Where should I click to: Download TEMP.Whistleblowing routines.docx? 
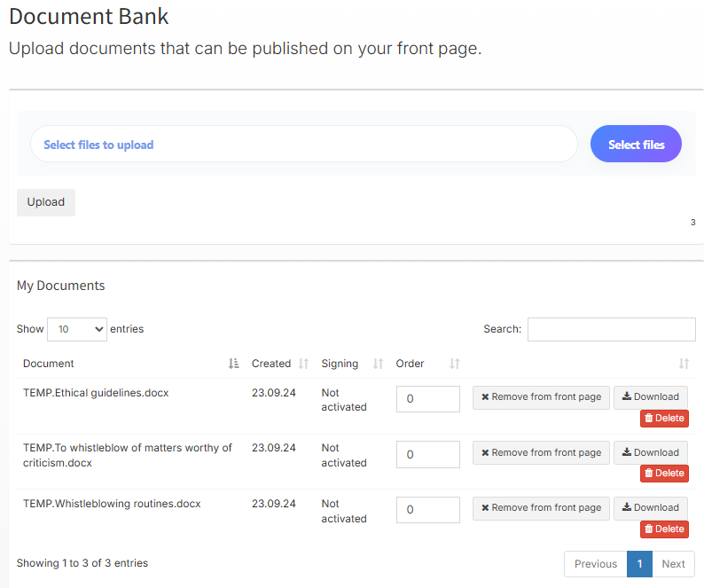(x=650, y=508)
